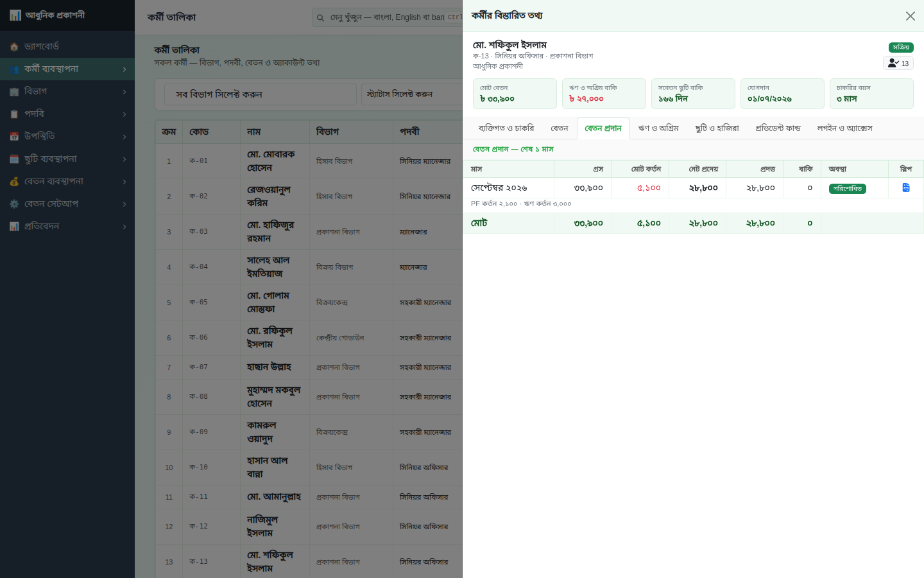Viewport: 924px width, 578px height.
Task: Click the চাকরির বয়স ৩ মাস card
Action: (x=871, y=94)
